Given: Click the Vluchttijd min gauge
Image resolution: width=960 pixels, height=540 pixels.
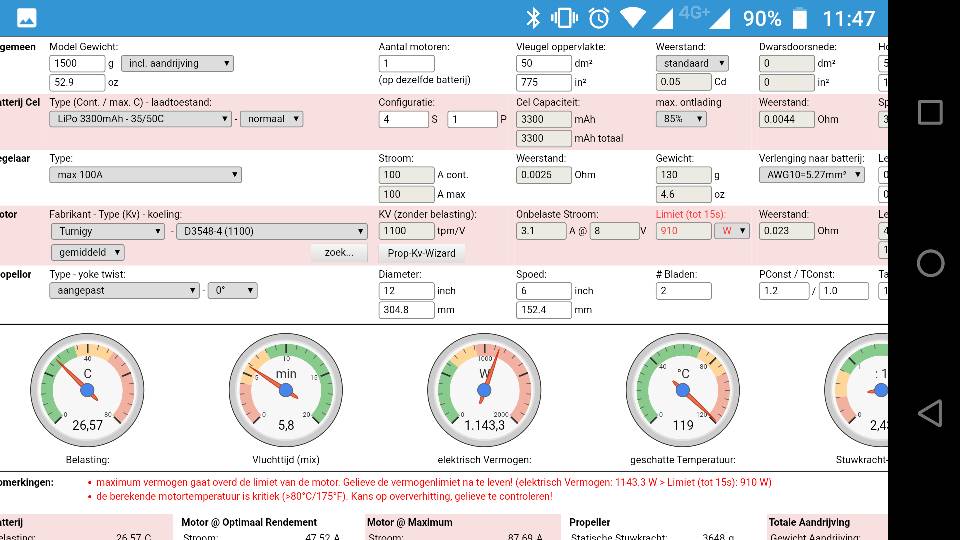Looking at the screenshot, I should coord(286,390).
